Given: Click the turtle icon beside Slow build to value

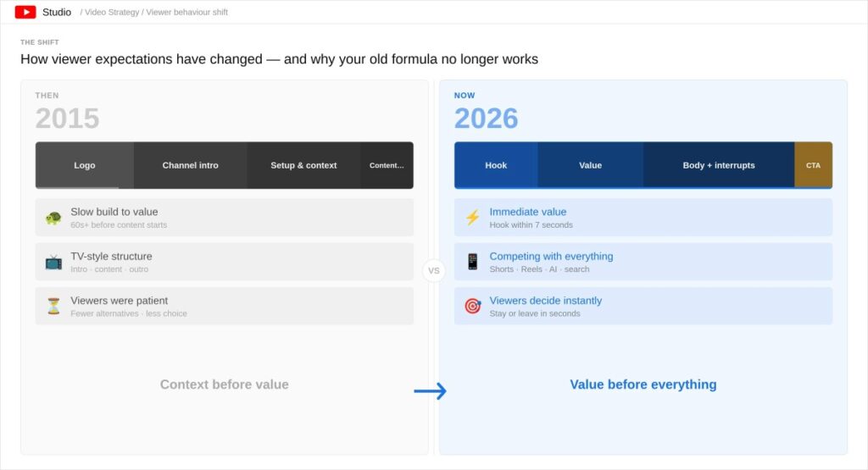Looking at the screenshot, I should pyautogui.click(x=53, y=218).
